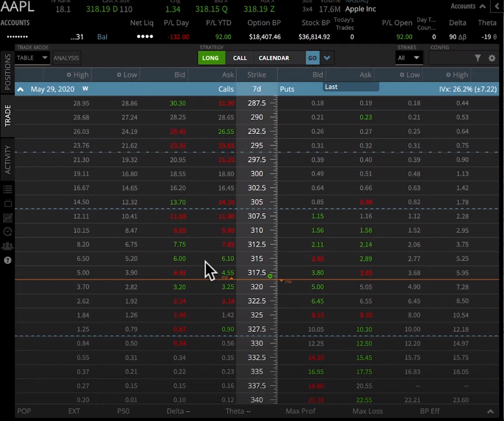Image resolution: width=504 pixels, height=421 pixels.
Task: Collapse the Accounts header chevron
Action: [x=483, y=7]
